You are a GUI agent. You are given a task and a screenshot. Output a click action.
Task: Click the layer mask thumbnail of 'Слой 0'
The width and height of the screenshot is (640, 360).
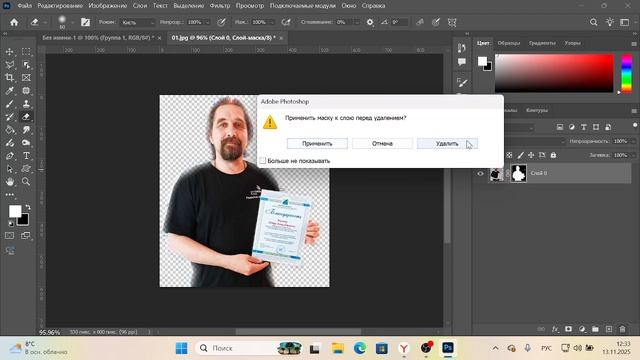518,173
